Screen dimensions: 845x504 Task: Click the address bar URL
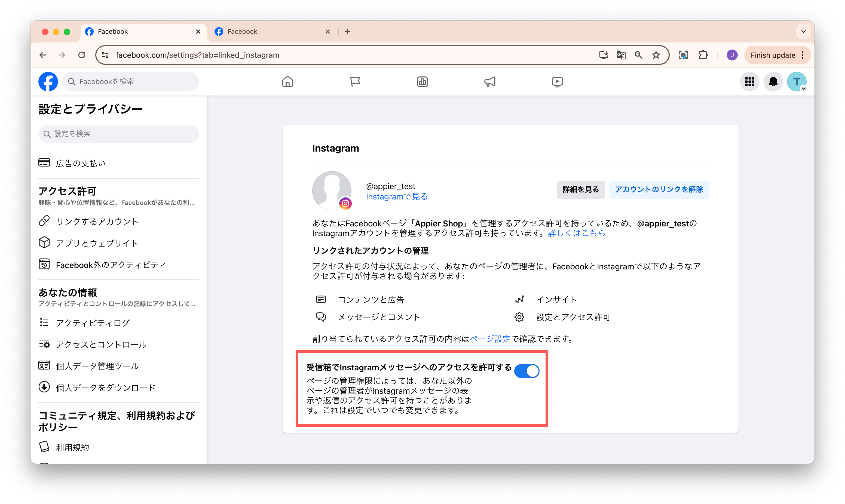click(197, 55)
